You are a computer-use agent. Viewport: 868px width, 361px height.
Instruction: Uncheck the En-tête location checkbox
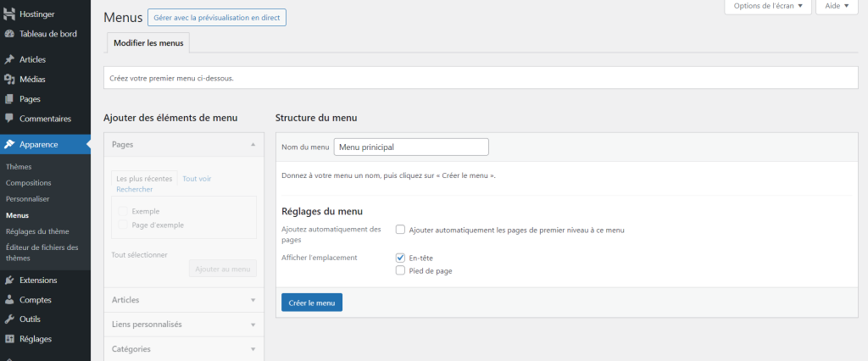[x=400, y=258]
